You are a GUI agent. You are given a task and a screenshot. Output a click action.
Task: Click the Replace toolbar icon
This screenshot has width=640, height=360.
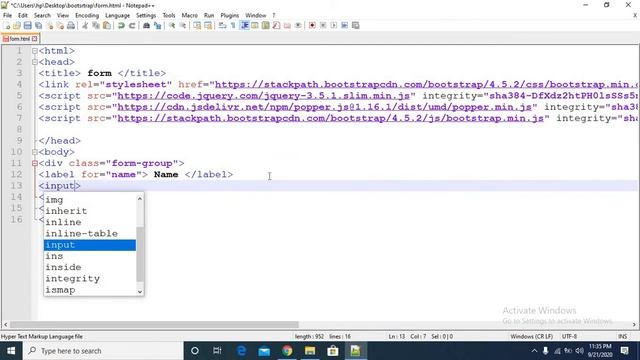click(x=157, y=25)
